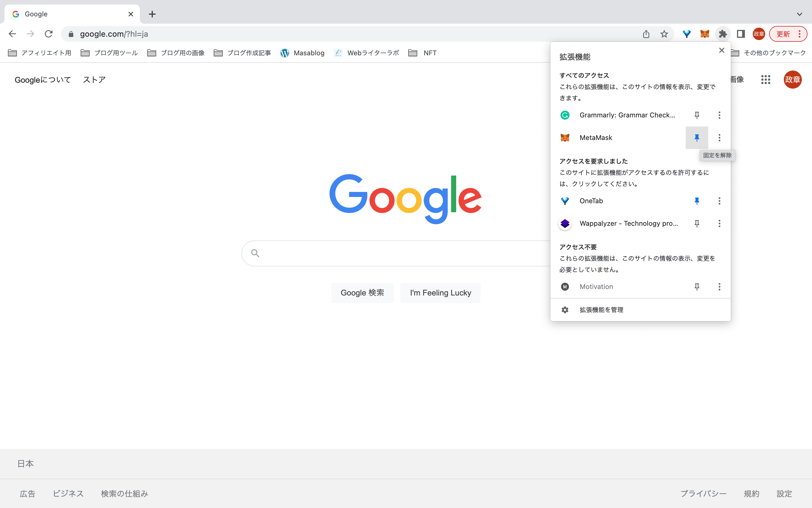Open the ビジネス footer link
Viewport: 812px width, 508px height.
coord(68,494)
